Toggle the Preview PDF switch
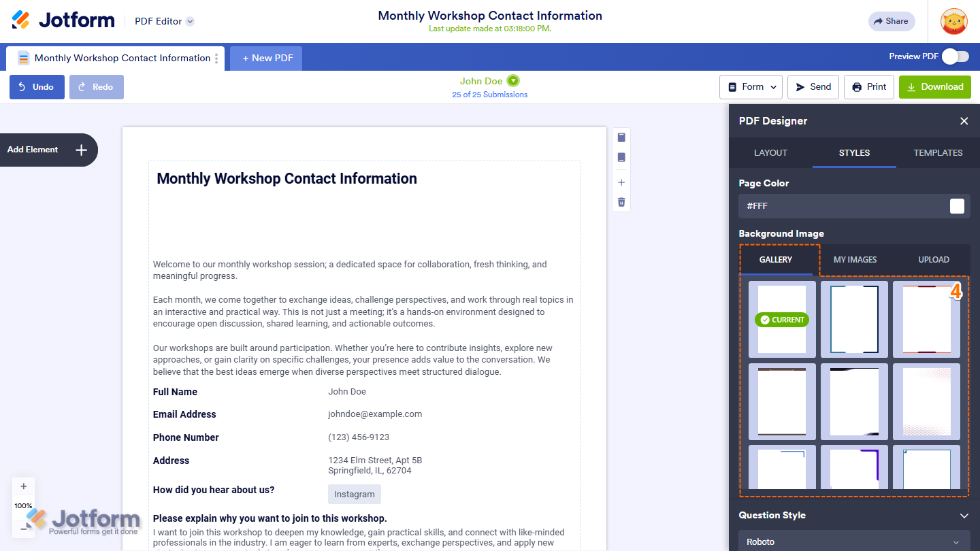 [955, 56]
